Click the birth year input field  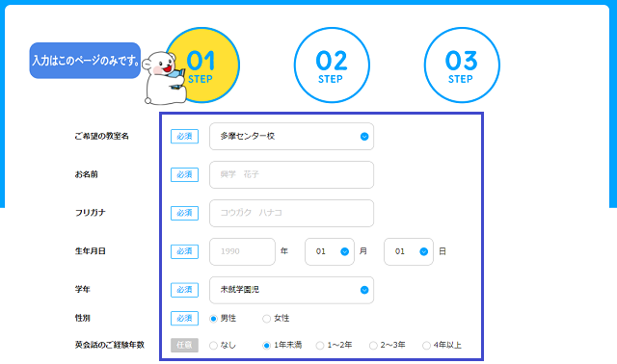(x=242, y=251)
